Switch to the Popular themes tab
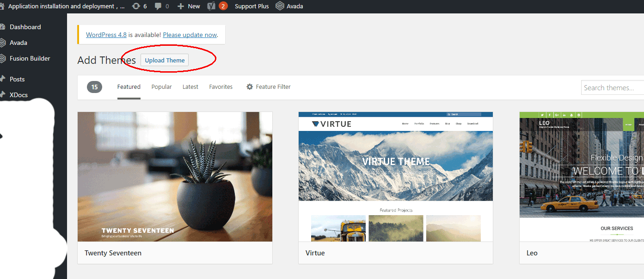This screenshot has height=279, width=644. point(161,87)
